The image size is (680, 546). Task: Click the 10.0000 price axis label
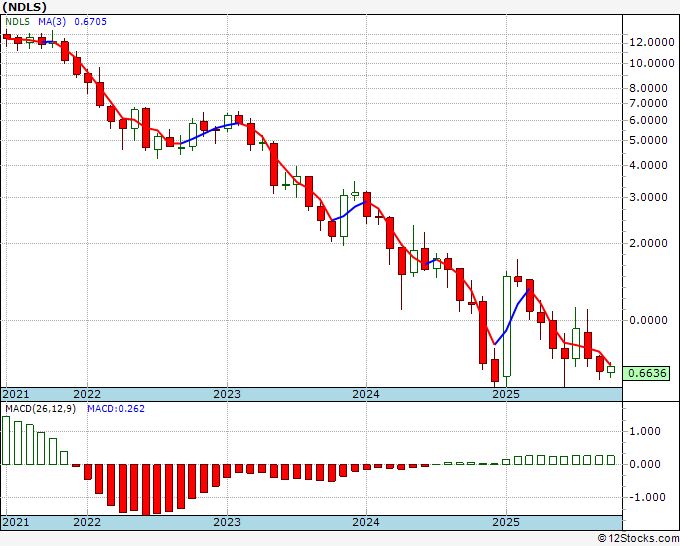point(652,63)
